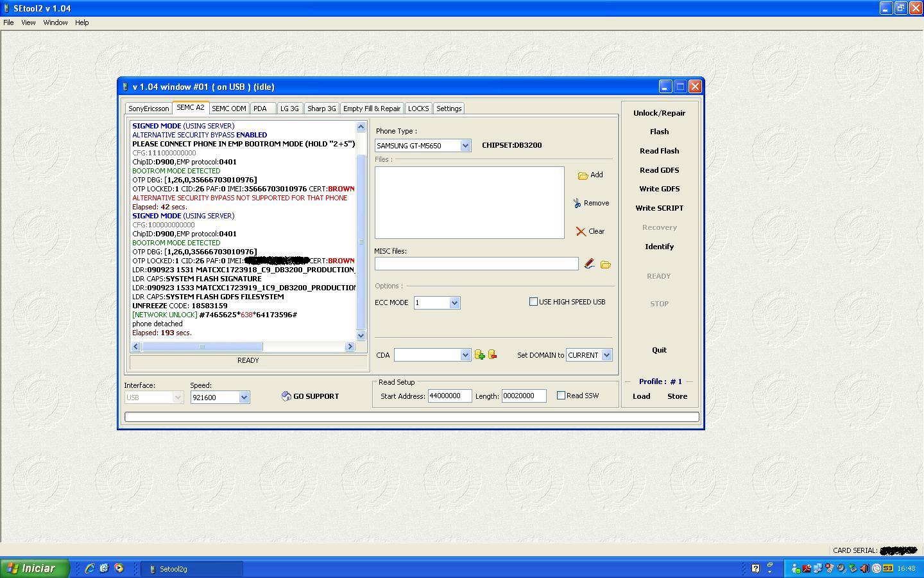Switch to the PDA tab
924x578 pixels.
(262, 109)
